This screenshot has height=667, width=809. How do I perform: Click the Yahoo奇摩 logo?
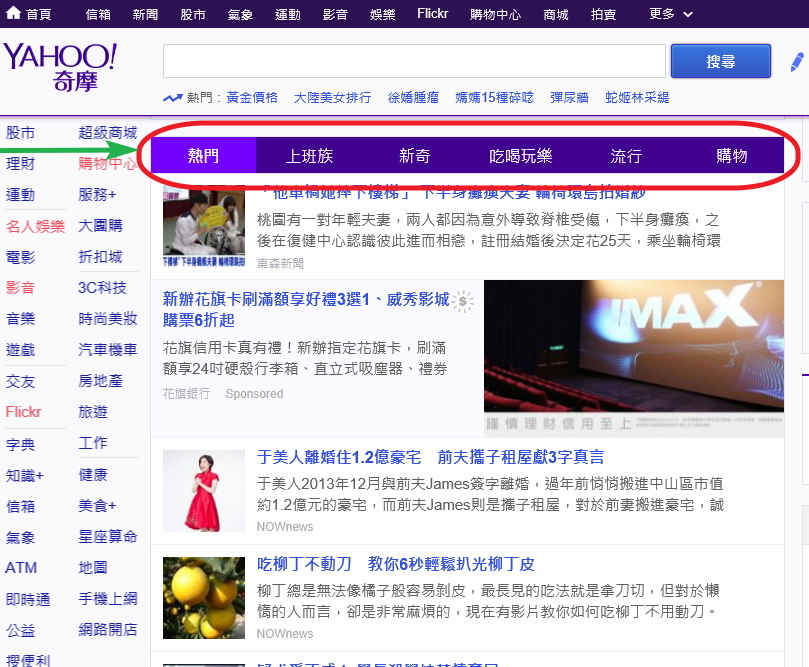click(x=60, y=67)
